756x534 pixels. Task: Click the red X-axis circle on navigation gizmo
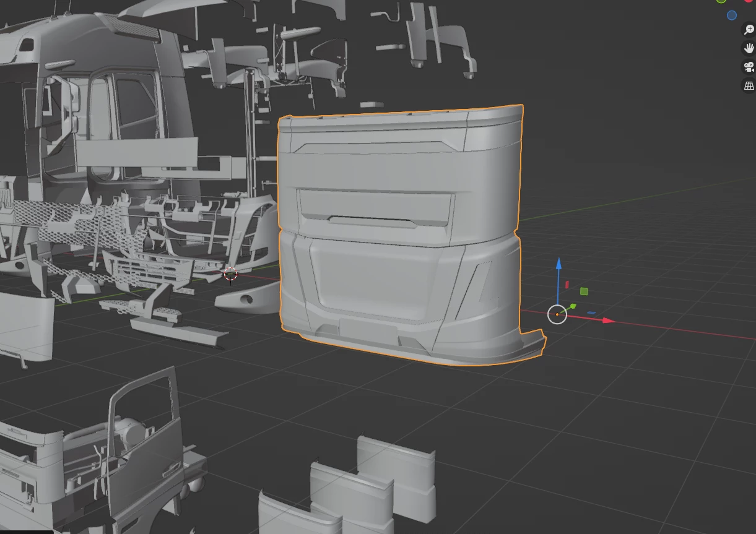pyautogui.click(x=749, y=1)
